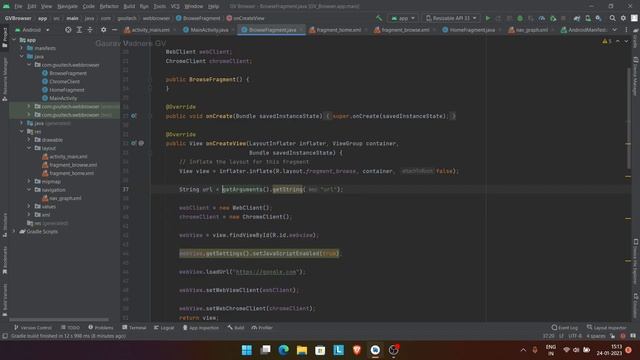Open the SDK Manager toolbar icon
This screenshot has width=640, height=360.
(598, 18)
